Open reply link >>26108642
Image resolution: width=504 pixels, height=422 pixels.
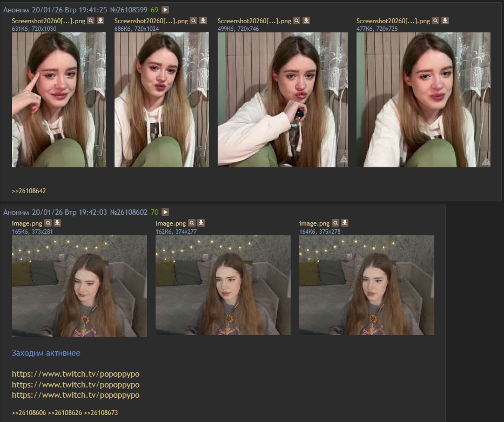(x=29, y=191)
